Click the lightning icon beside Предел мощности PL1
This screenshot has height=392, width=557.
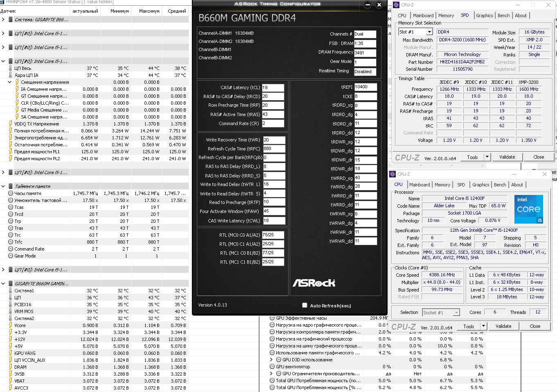(x=11, y=152)
